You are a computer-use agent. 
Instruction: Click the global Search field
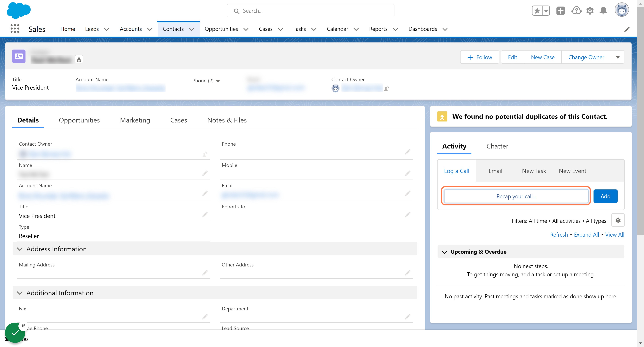[310, 11]
